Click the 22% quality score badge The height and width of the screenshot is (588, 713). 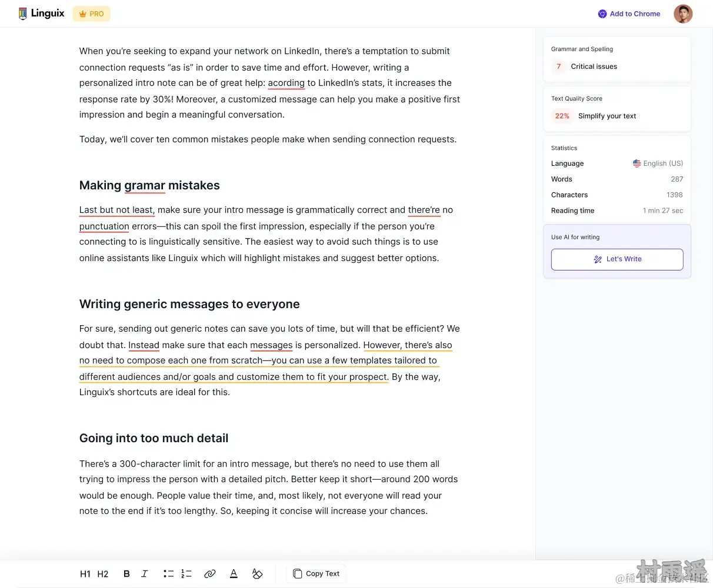pyautogui.click(x=562, y=116)
